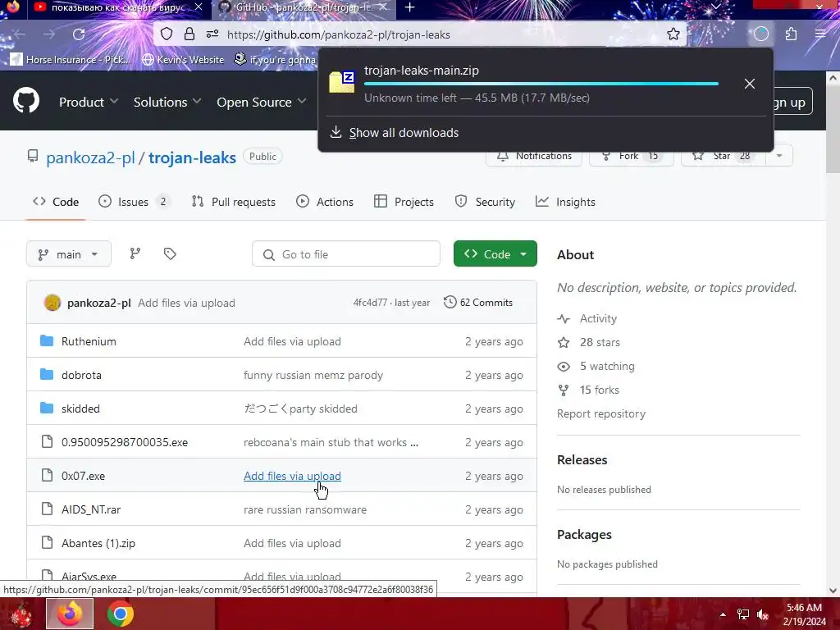The width and height of the screenshot is (840, 630).
Task: Star the repository
Action: (x=724, y=156)
